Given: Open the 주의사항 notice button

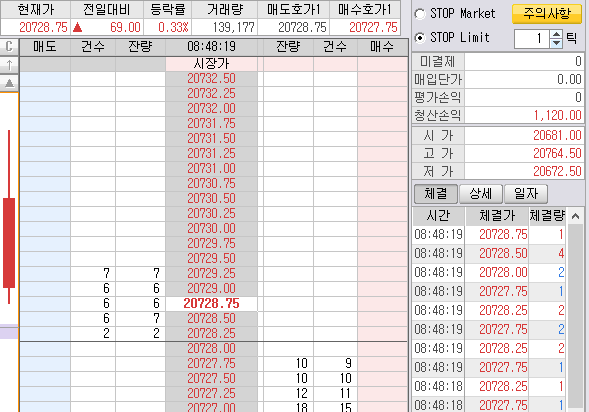Looking at the screenshot, I should (x=547, y=14).
